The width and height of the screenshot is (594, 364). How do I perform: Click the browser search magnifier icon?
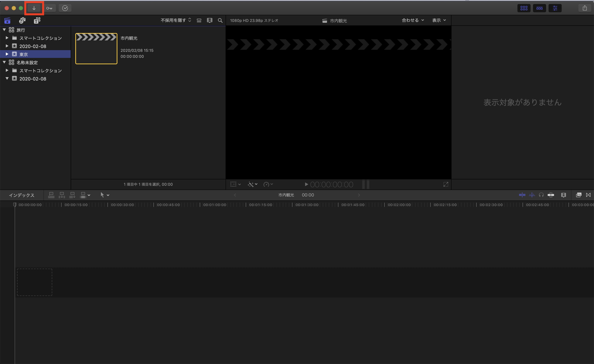[220, 20]
